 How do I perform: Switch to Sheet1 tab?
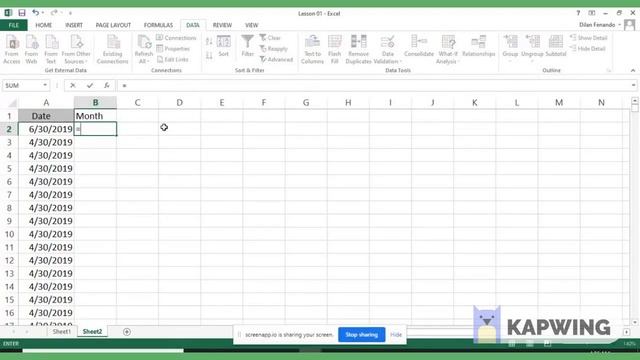point(62,331)
